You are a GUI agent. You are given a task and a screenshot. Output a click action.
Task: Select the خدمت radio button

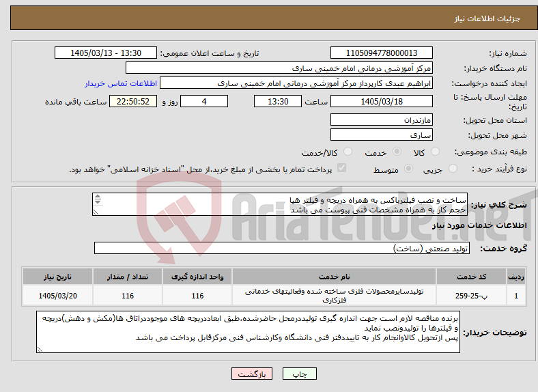pyautogui.click(x=397, y=152)
